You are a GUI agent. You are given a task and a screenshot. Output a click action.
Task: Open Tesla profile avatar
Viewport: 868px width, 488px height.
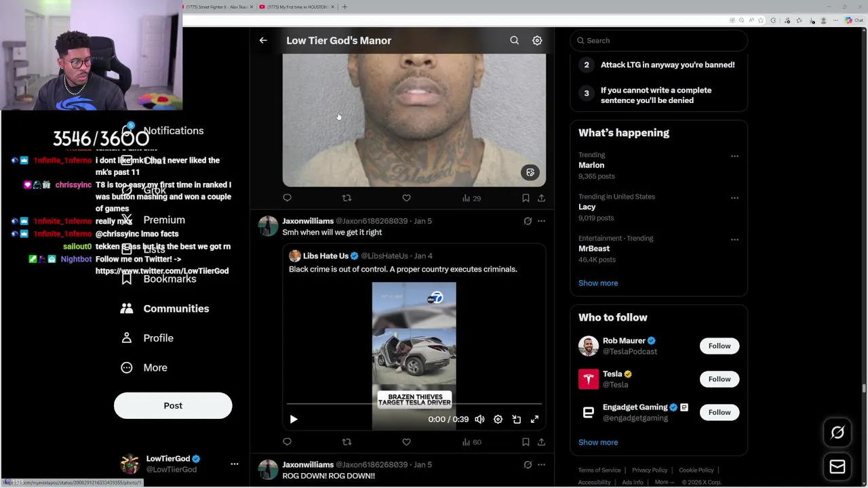(589, 379)
